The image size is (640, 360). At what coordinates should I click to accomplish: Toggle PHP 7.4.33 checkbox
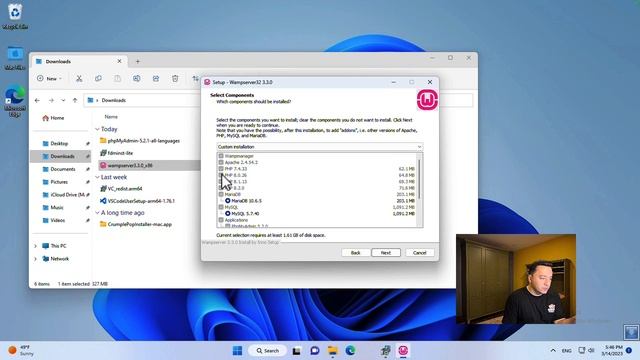pyautogui.click(x=221, y=169)
